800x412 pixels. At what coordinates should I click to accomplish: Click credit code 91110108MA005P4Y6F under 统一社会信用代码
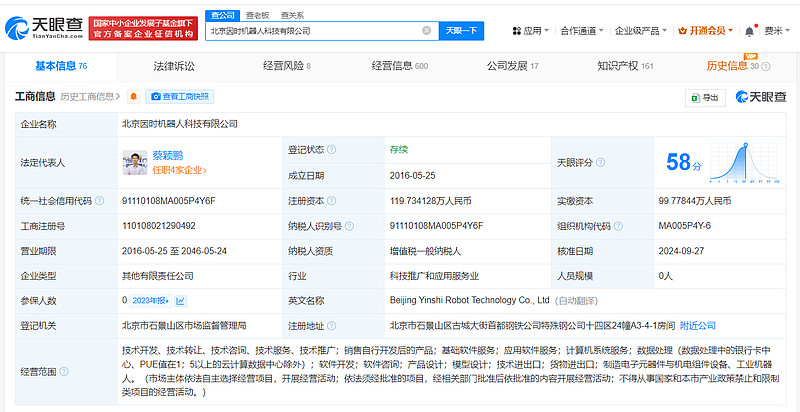coord(169,201)
